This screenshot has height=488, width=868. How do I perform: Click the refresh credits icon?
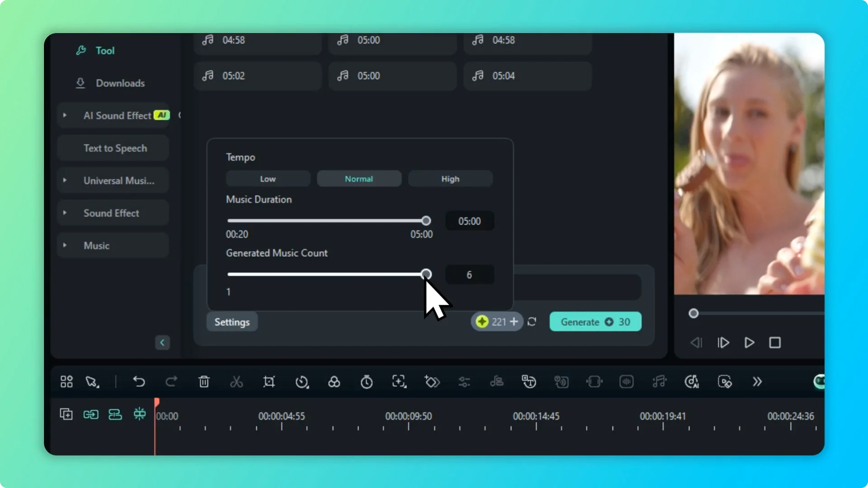point(532,322)
